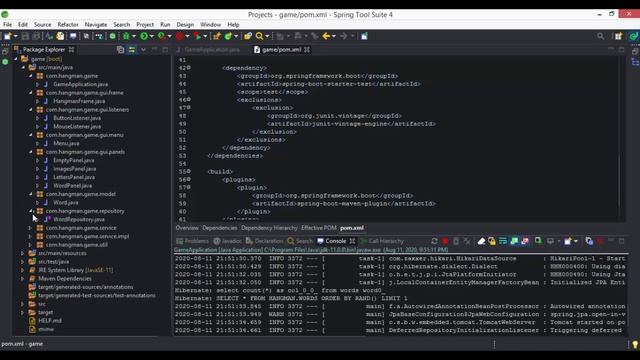Open the Problems view tab

coord(192,241)
